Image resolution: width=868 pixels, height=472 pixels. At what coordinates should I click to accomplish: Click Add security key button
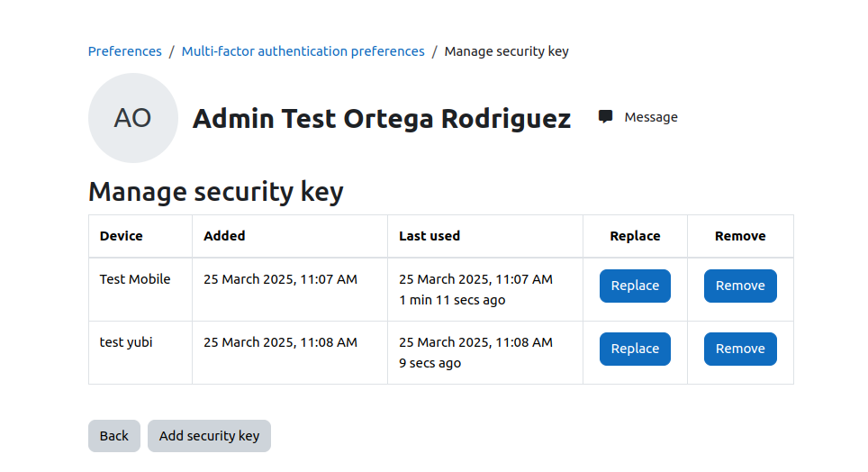click(x=209, y=436)
